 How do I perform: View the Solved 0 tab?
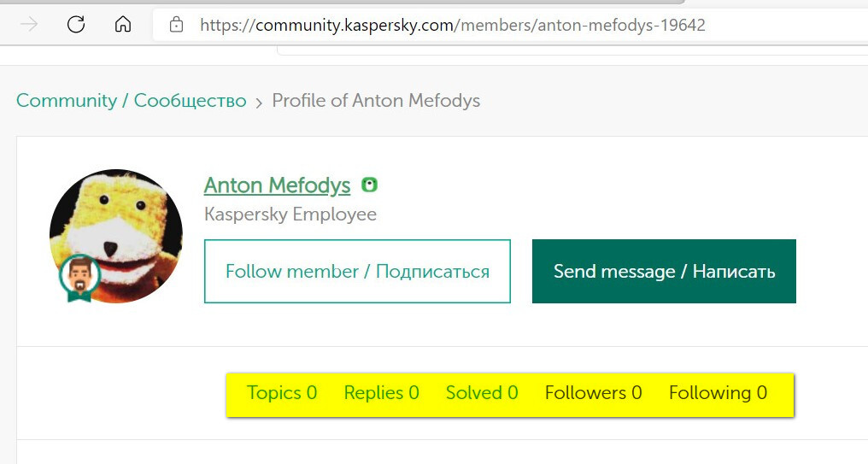click(482, 393)
